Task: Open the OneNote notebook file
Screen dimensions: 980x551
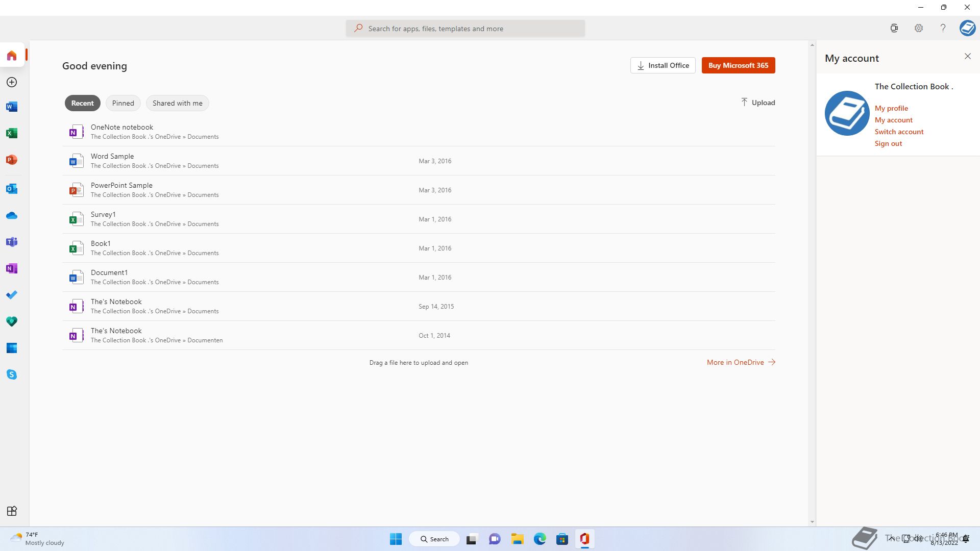Action: click(419, 132)
